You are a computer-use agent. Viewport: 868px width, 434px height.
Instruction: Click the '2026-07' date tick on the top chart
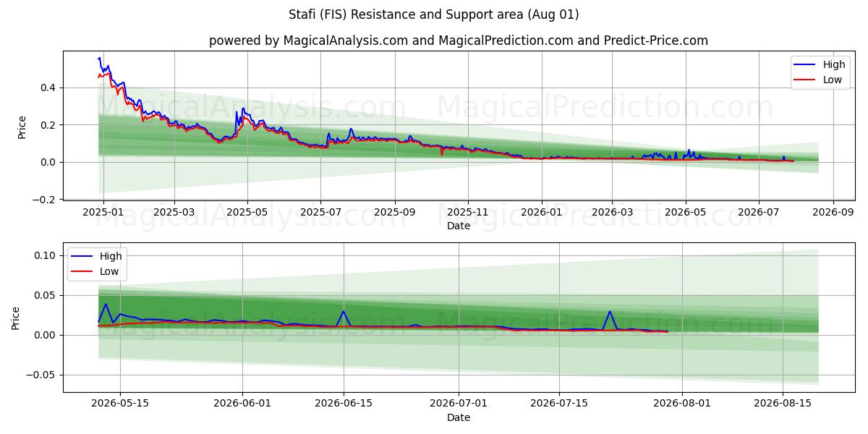(759, 212)
